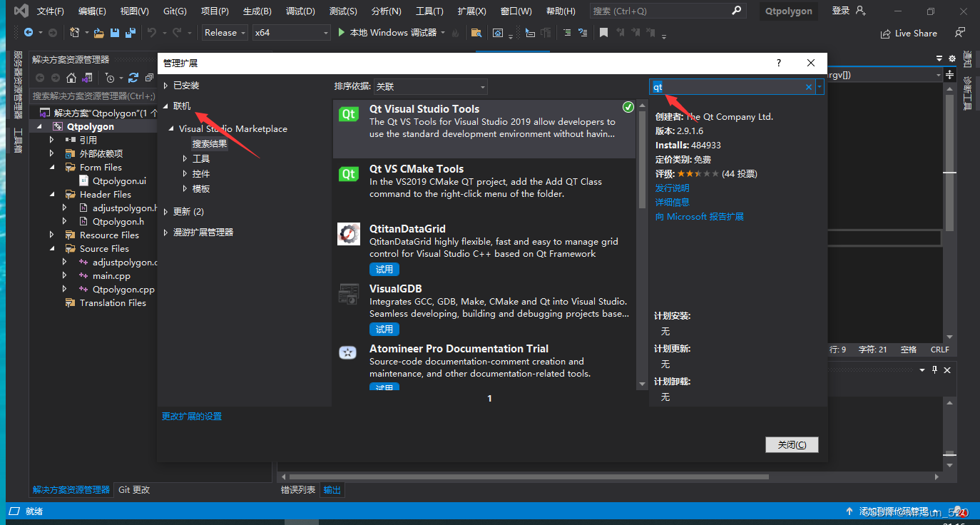
Task: Click the Atomineer Pro Documentation icon
Action: (x=349, y=353)
